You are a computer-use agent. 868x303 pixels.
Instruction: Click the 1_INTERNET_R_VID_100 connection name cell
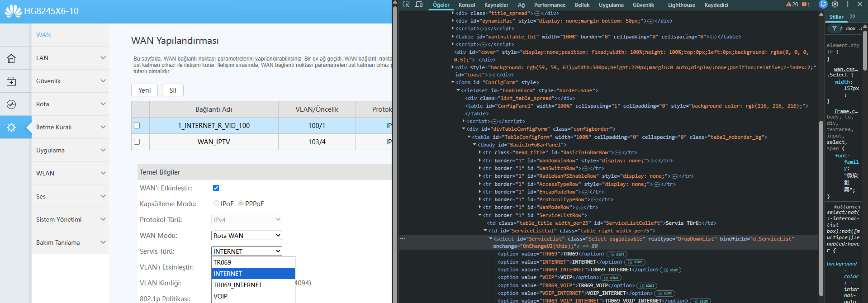tap(214, 126)
